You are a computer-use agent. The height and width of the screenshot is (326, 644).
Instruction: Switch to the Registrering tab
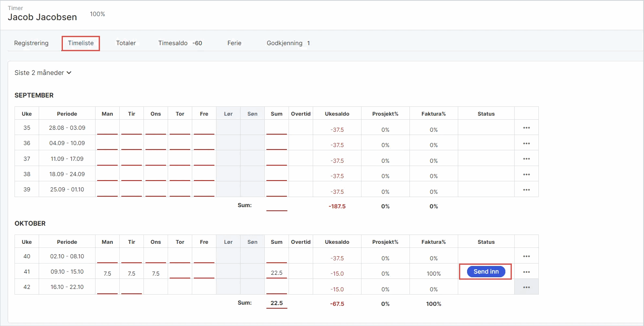click(x=31, y=43)
